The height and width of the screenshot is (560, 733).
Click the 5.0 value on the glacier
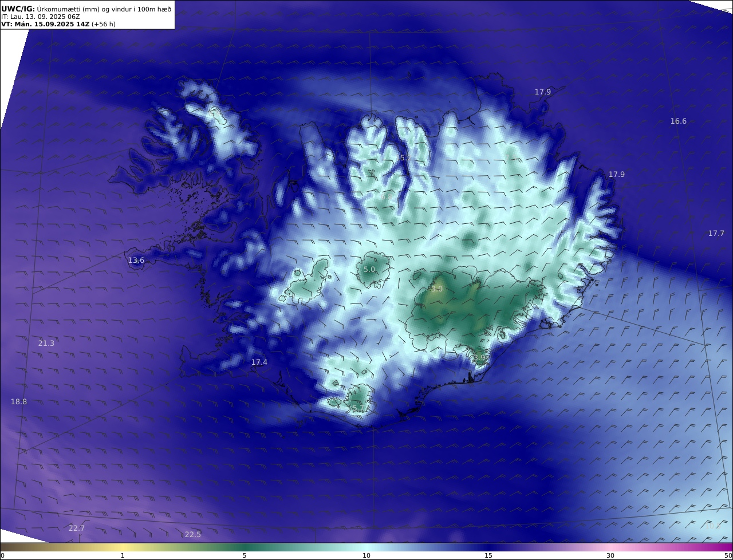369,269
